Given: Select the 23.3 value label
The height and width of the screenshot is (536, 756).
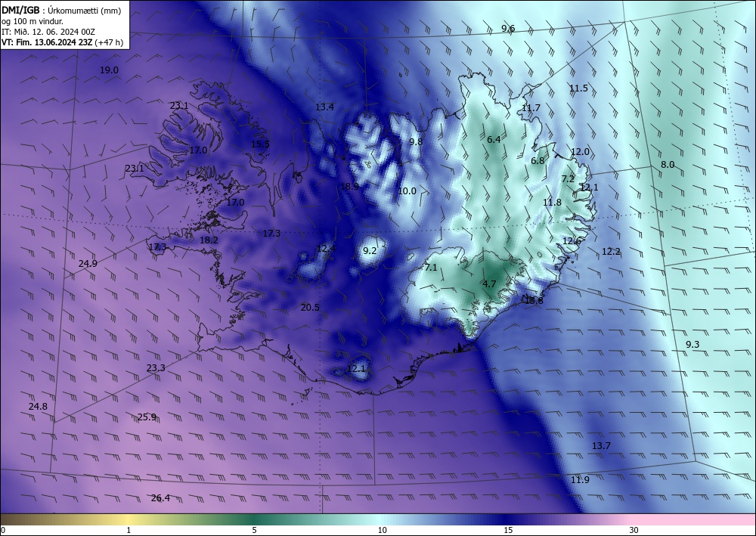Looking at the screenshot, I should click(x=156, y=368).
